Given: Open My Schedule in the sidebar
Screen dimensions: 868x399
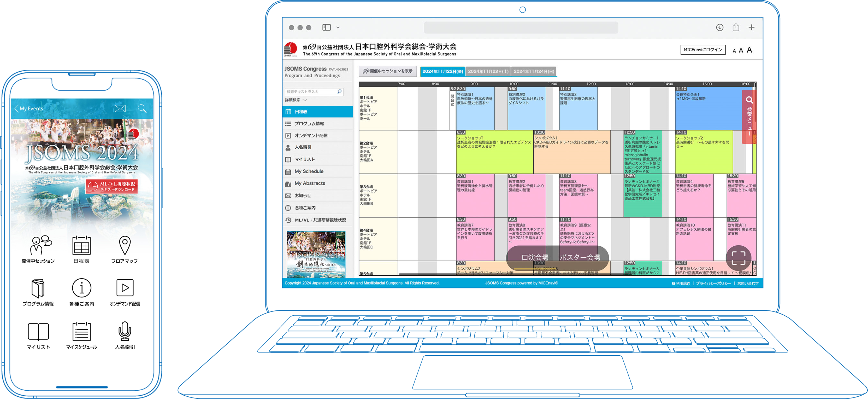Looking at the screenshot, I should (x=317, y=171).
